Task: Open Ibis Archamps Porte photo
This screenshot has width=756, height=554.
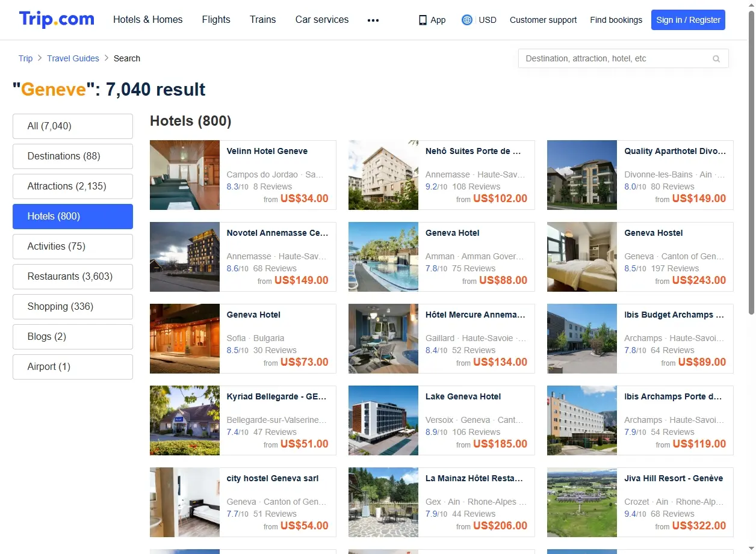Action: point(582,420)
